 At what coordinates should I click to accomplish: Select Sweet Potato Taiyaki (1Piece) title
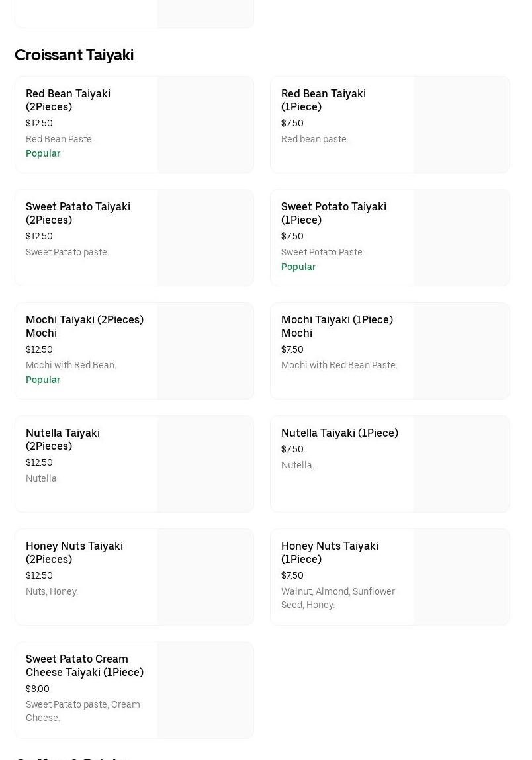click(x=333, y=213)
